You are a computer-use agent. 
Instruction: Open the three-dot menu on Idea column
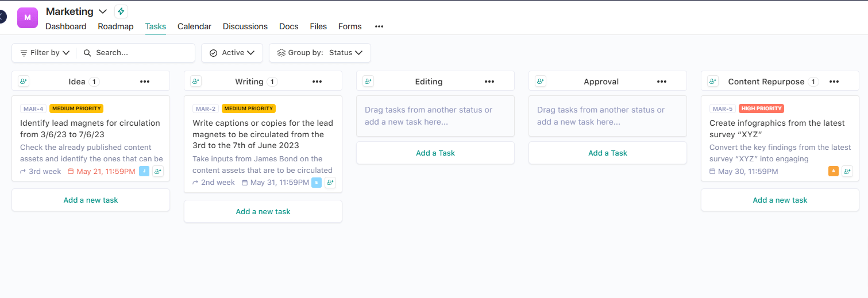click(x=145, y=82)
